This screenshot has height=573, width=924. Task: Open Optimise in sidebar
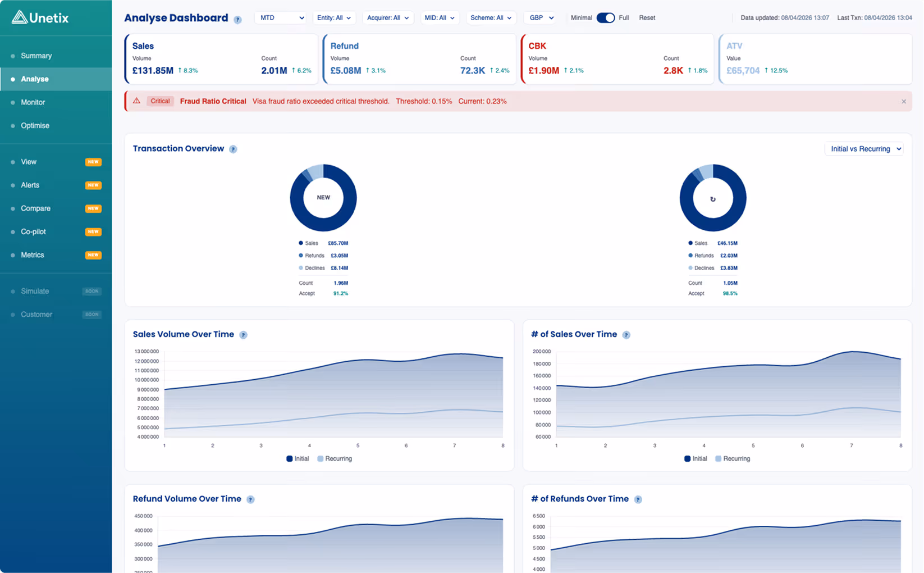point(56,126)
